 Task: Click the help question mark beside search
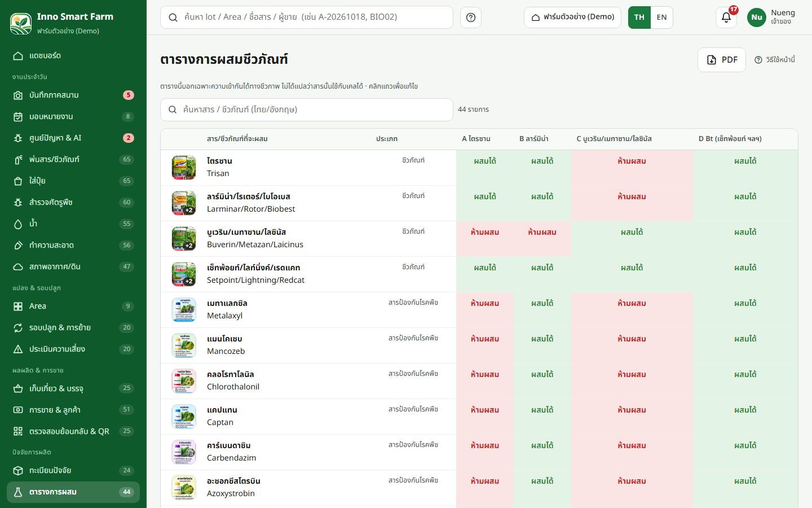tap(471, 17)
